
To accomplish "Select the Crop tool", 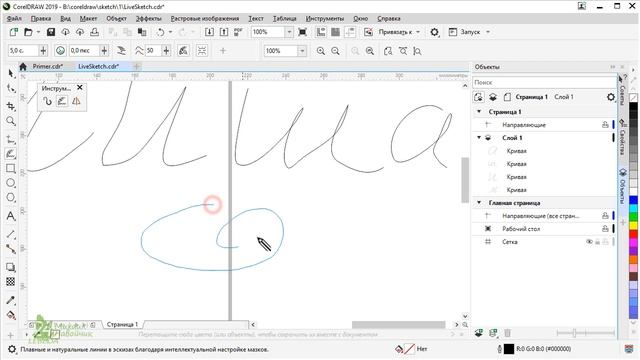I will coord(11,106).
